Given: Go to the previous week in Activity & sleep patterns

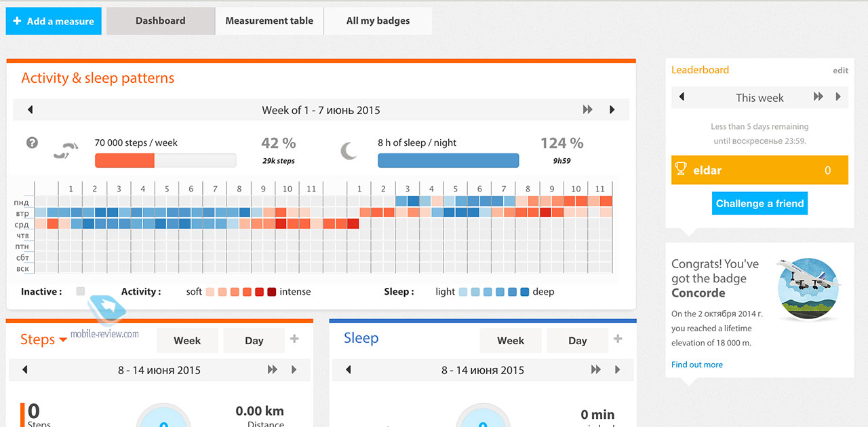Looking at the screenshot, I should click(30, 110).
